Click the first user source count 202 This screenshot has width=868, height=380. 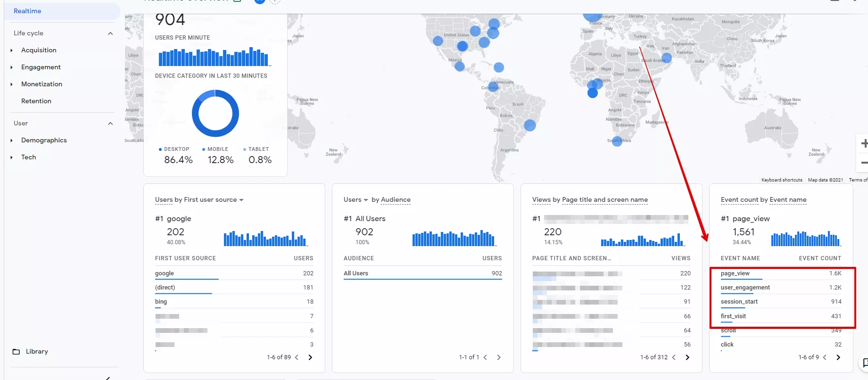175,232
